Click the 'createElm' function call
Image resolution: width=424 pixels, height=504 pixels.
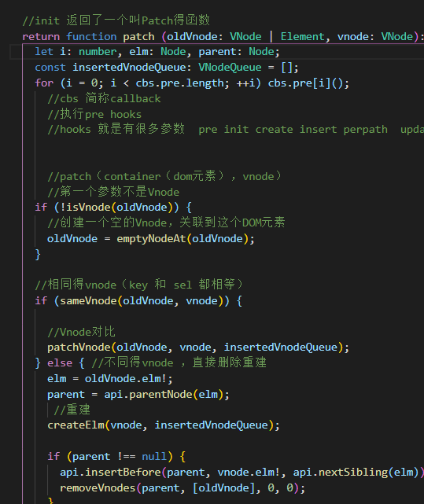click(x=76, y=425)
